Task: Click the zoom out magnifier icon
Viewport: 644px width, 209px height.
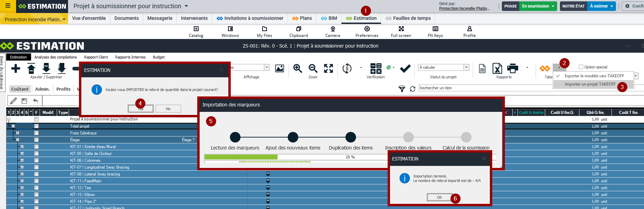Action: (313, 68)
